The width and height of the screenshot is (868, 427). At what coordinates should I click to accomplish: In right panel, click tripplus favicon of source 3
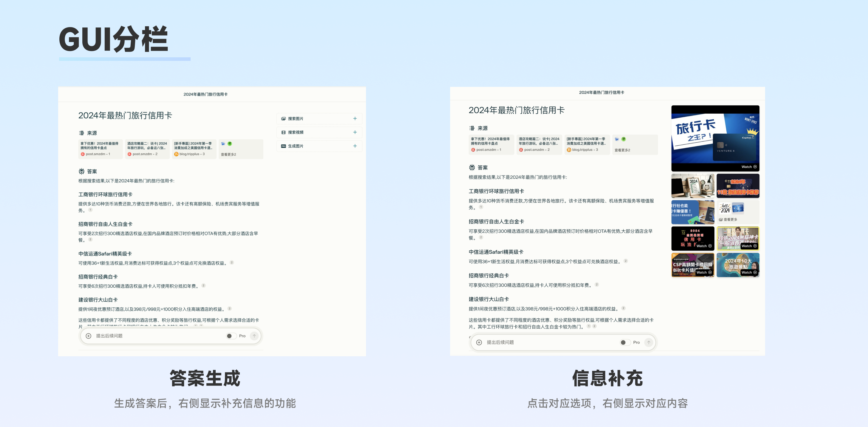569,149
